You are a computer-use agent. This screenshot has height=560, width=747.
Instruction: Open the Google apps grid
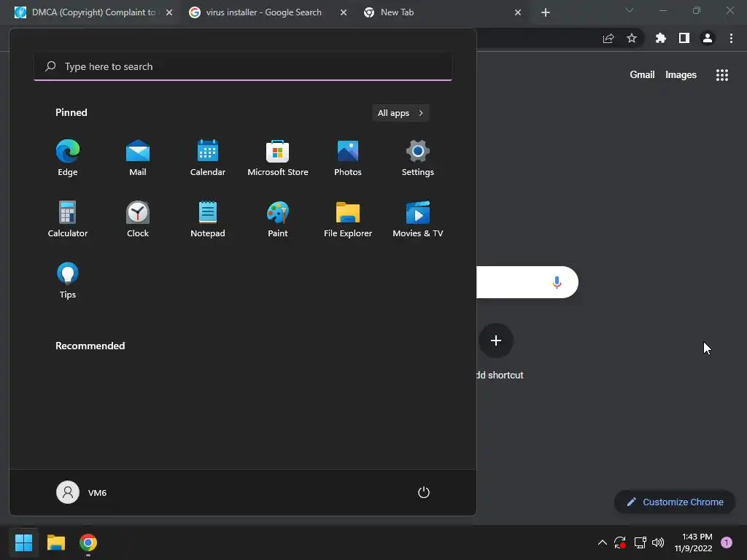tap(722, 75)
